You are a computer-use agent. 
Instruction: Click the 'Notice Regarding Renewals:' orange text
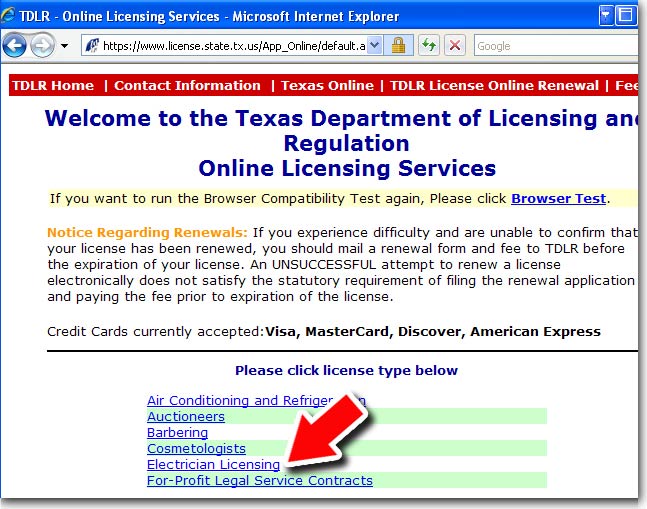pyautogui.click(x=147, y=233)
